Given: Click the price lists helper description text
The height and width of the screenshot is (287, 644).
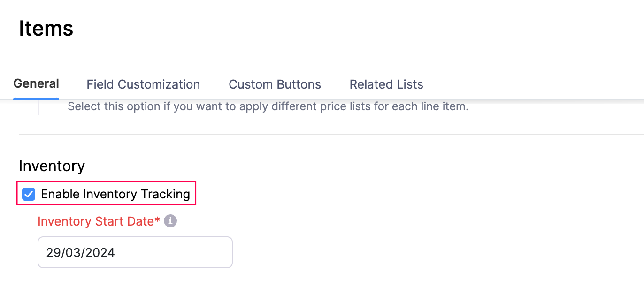Looking at the screenshot, I should 268,106.
